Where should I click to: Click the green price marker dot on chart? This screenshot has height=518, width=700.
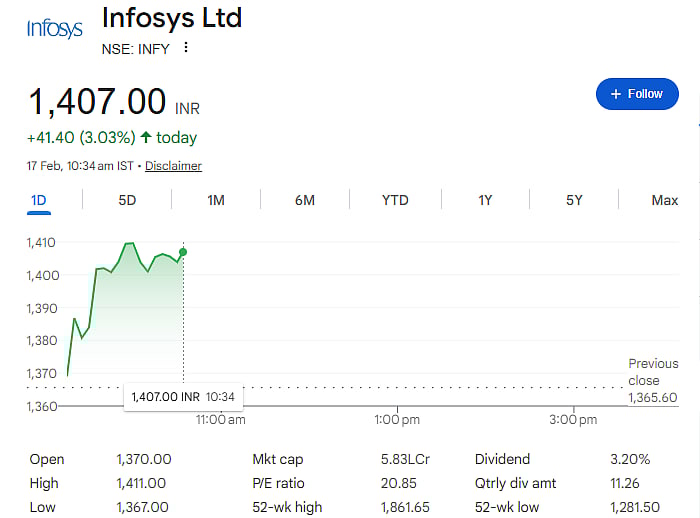183,251
